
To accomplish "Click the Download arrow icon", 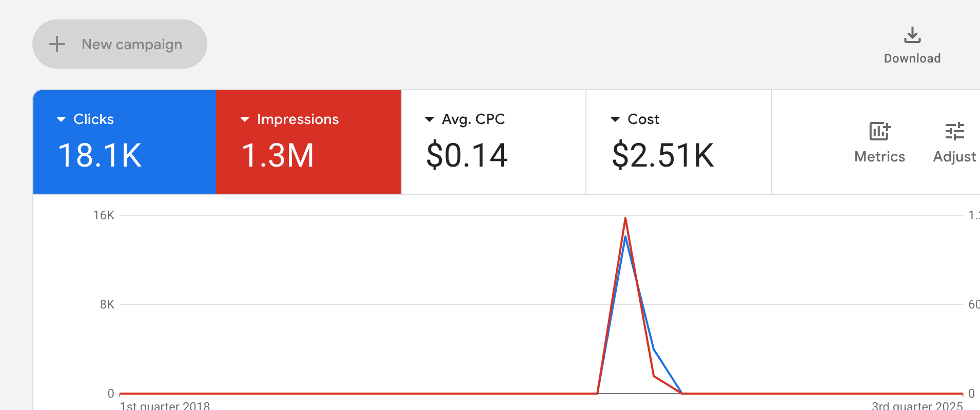I will pyautogui.click(x=912, y=35).
